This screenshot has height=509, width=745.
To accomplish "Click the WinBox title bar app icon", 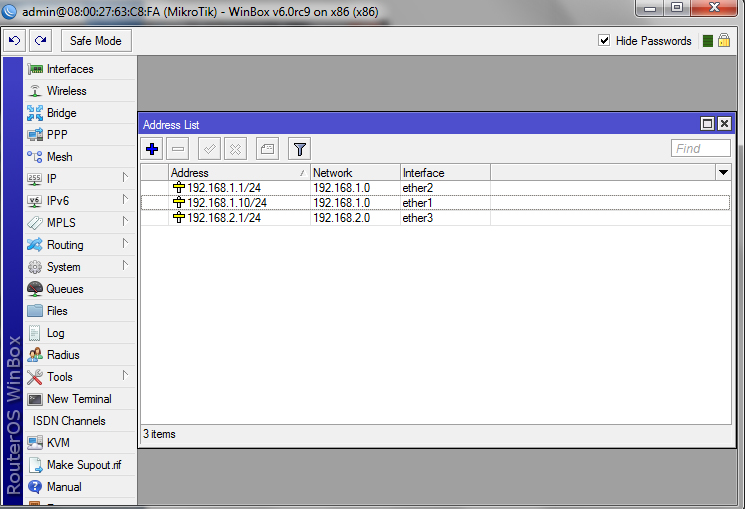I will [x=9, y=11].
